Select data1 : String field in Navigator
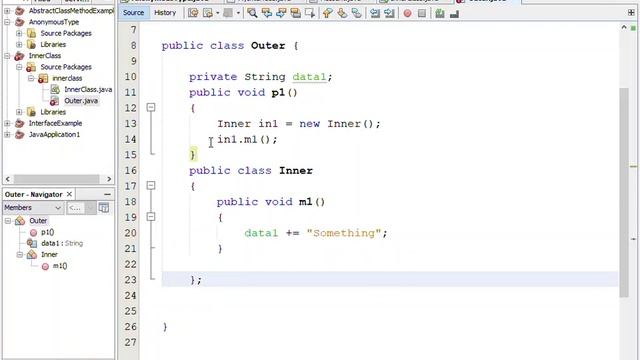This screenshot has height=360, width=640. [62, 243]
